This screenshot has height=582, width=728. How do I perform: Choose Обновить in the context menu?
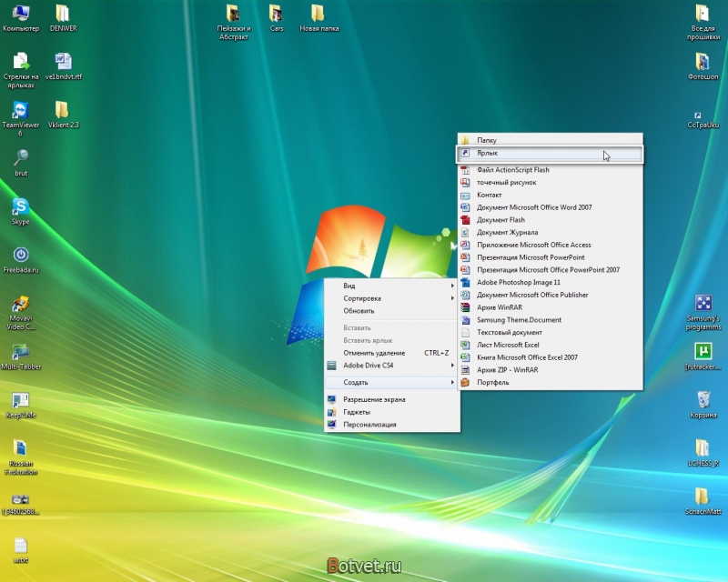click(392, 311)
